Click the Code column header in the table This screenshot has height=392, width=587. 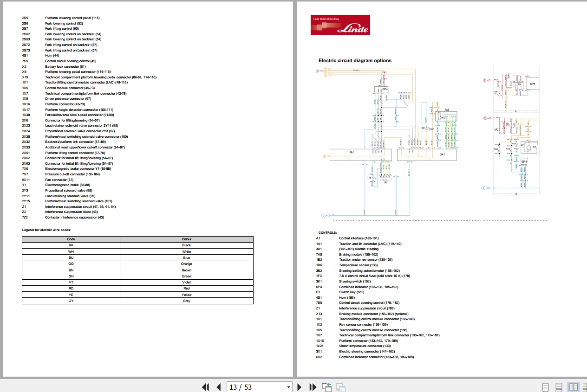(71, 239)
